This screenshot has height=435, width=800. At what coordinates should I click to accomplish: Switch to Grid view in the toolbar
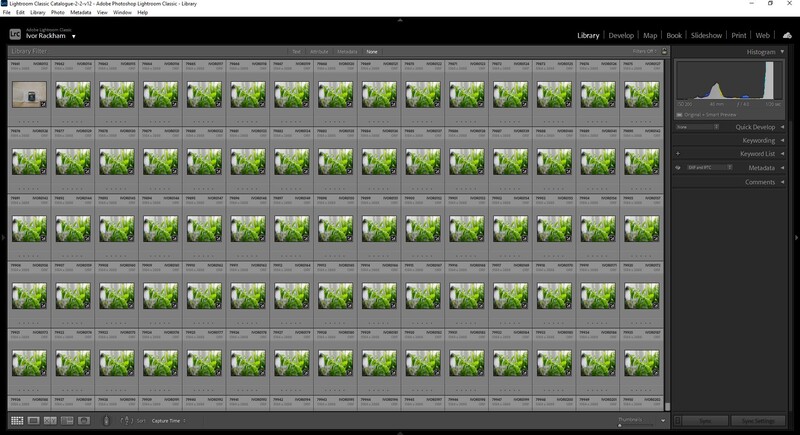[x=17, y=421]
